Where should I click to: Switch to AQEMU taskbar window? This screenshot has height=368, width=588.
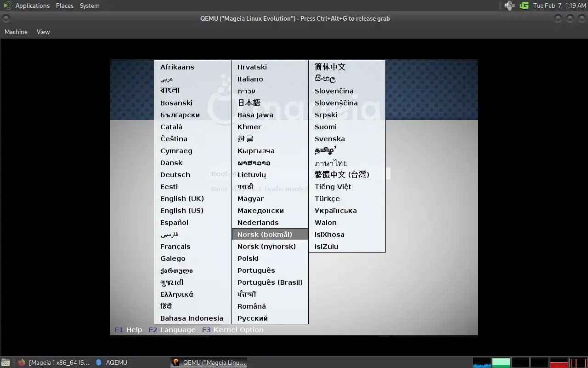tap(112, 362)
